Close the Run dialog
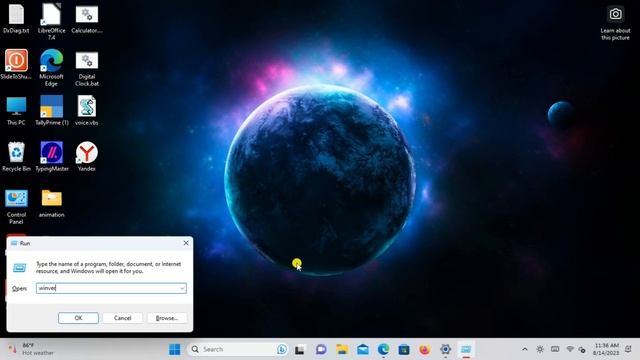Viewport: 640px width, 360px height. coord(186,243)
